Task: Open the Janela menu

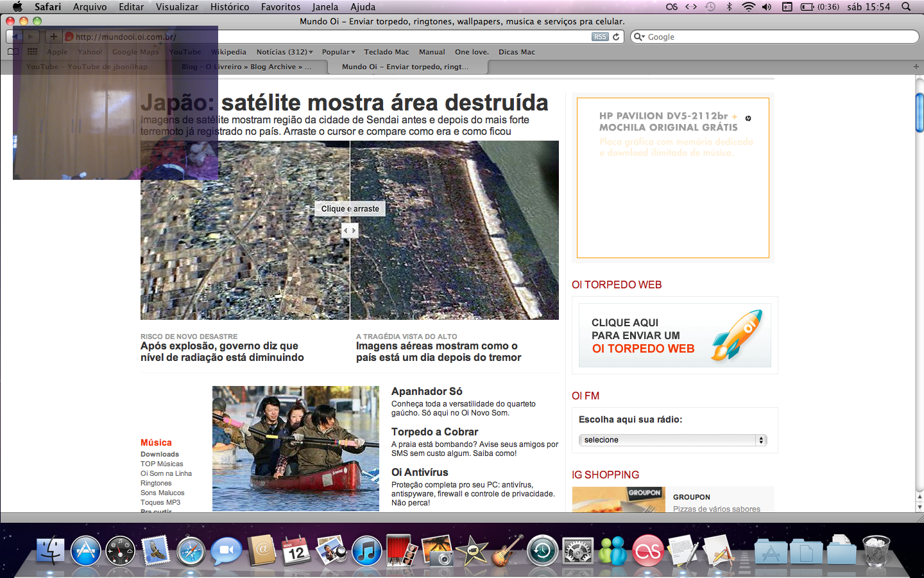Action: point(325,6)
